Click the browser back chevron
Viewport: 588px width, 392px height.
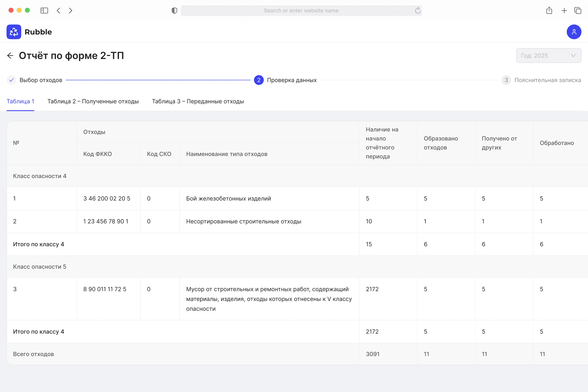click(58, 11)
